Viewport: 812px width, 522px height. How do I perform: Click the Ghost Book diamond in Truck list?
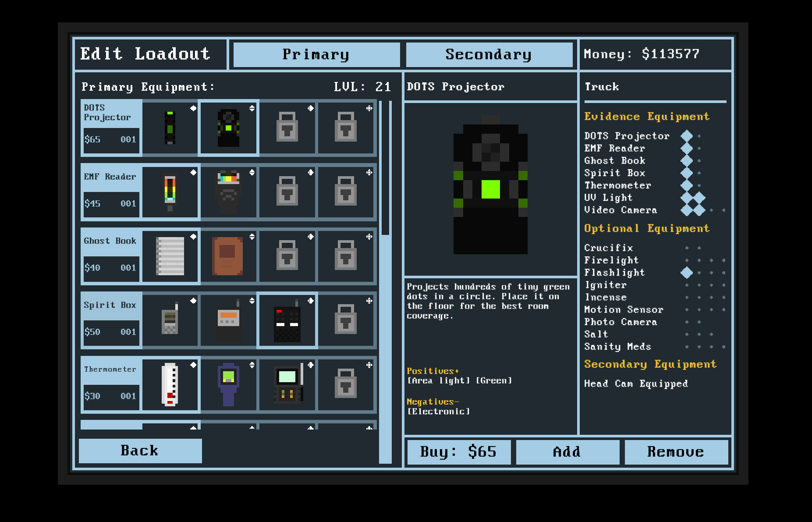pyautogui.click(x=687, y=160)
